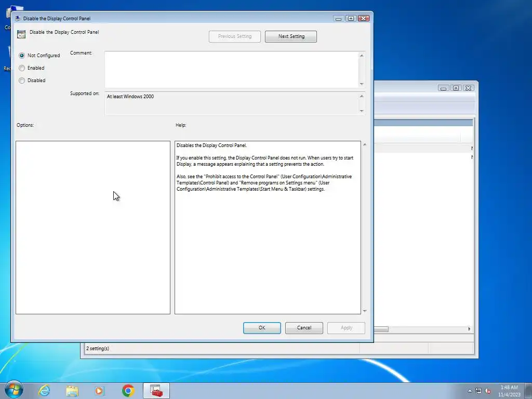
Task: Maximize the background policy editor window
Action: click(456, 88)
